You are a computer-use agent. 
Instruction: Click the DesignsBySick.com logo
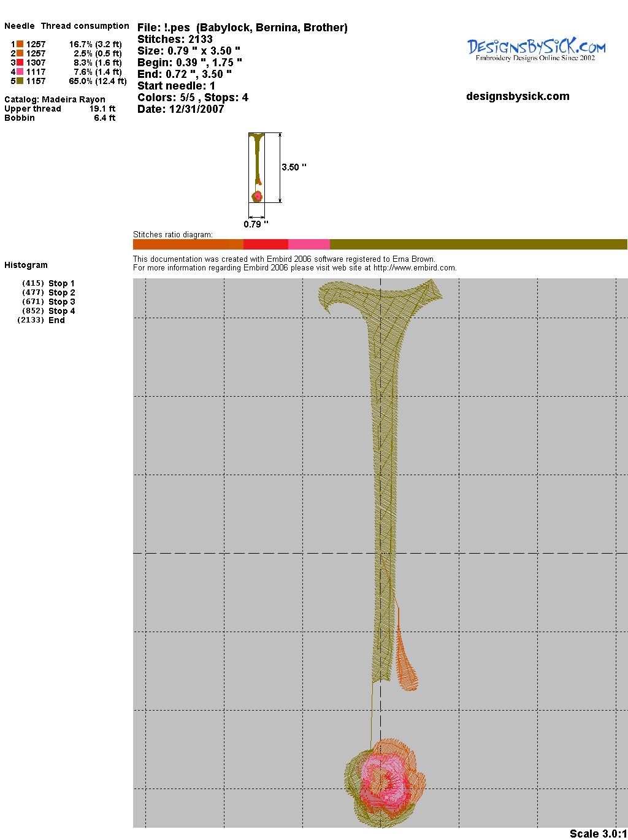tap(536, 49)
